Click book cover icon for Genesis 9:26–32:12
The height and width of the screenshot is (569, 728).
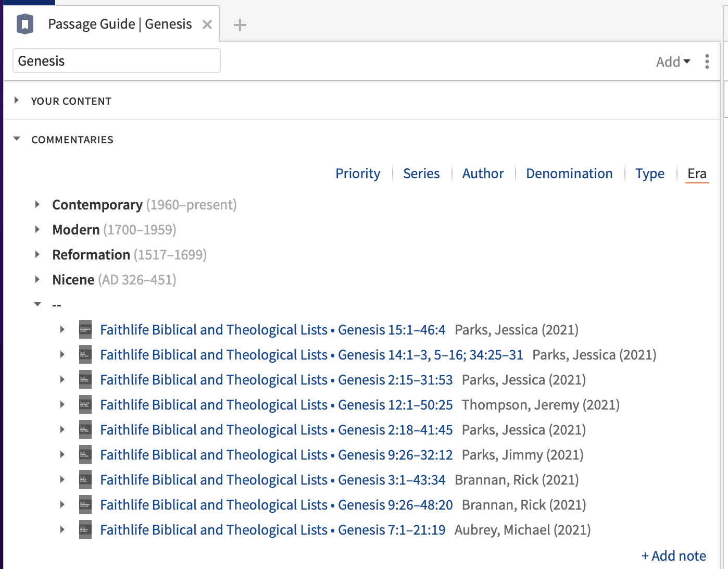click(85, 454)
